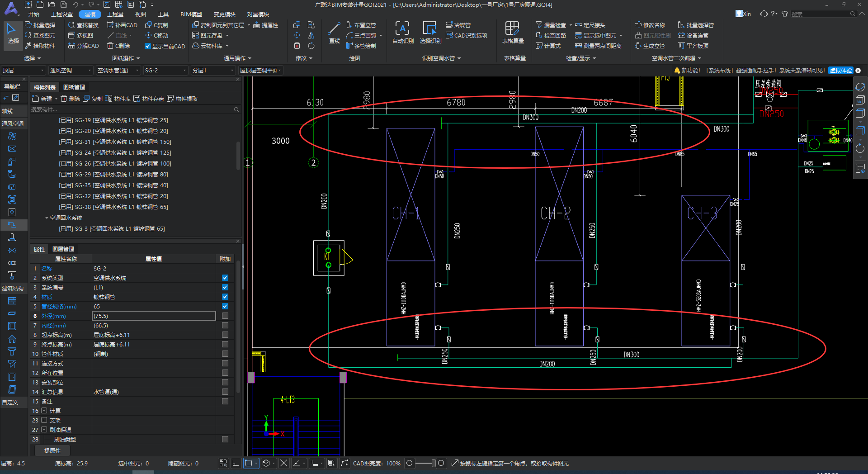This screenshot has height=474, width=868.
Task: Open the 通风空调 discipline dropdown
Action: (x=71, y=70)
